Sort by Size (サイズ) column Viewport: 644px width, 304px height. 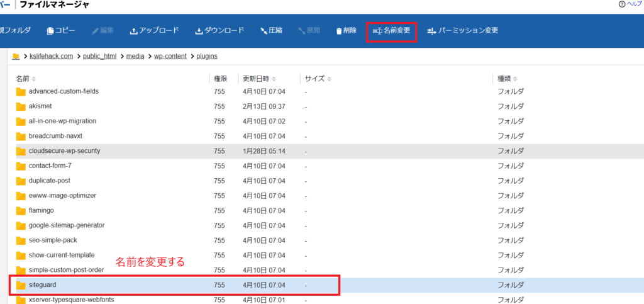click(318, 79)
